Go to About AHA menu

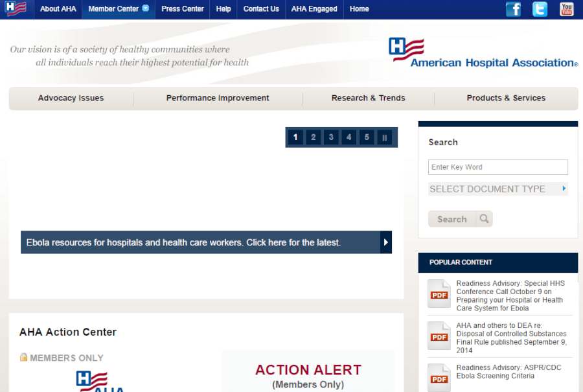(x=58, y=9)
